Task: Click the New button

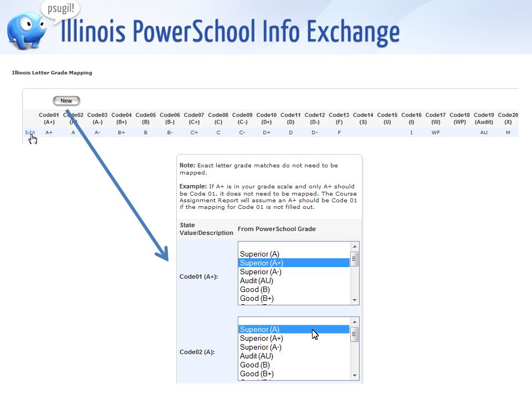Action: point(66,101)
